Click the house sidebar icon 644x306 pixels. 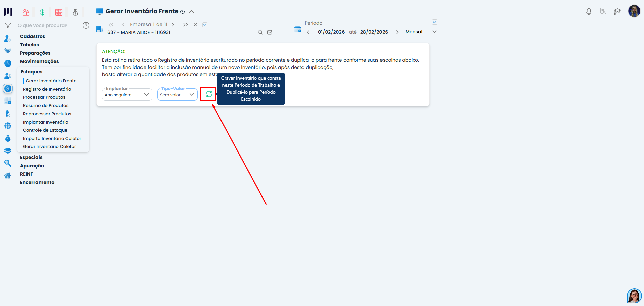(x=8, y=176)
